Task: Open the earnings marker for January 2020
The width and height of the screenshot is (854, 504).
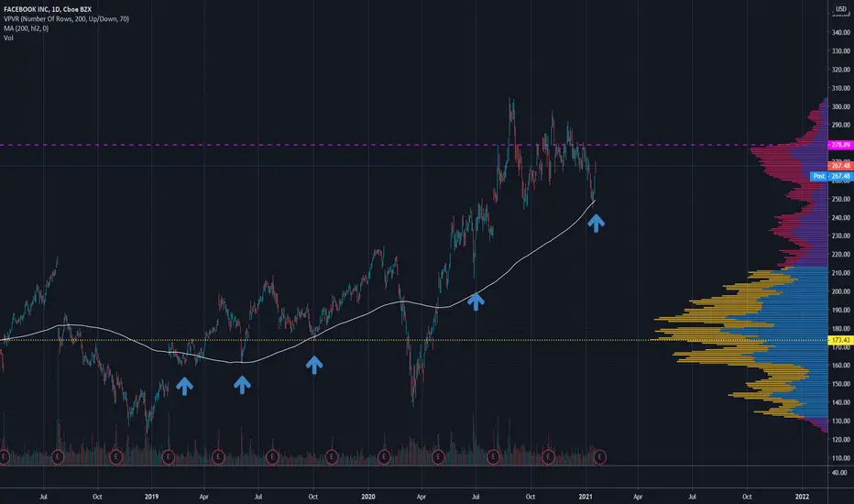Action: click(383, 456)
